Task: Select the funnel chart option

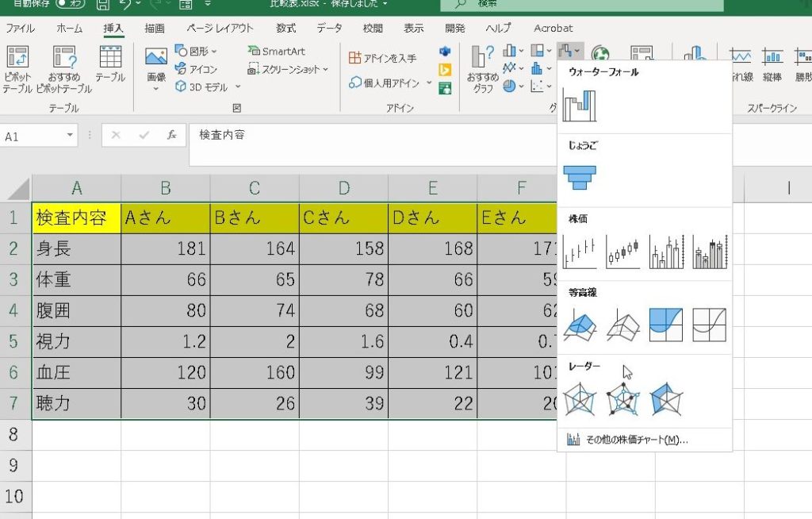Action: click(x=579, y=176)
